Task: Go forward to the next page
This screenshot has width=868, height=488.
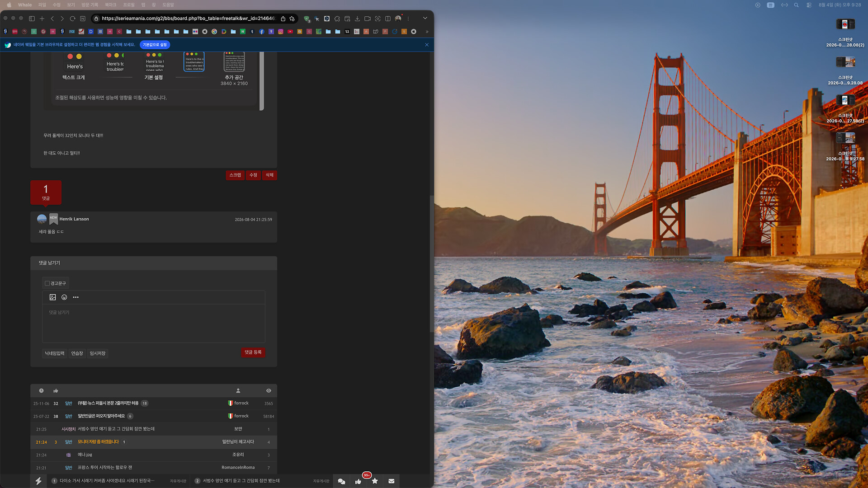Action: [x=62, y=19]
